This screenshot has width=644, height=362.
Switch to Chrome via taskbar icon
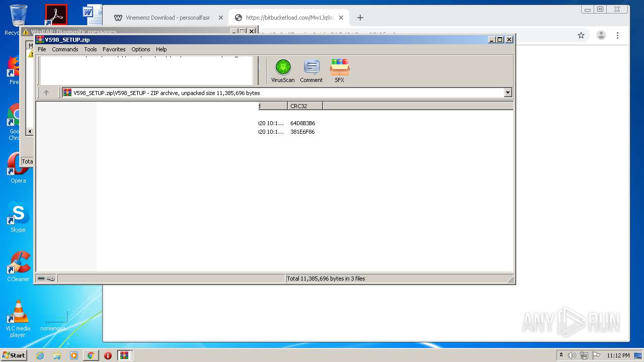pos(91,355)
